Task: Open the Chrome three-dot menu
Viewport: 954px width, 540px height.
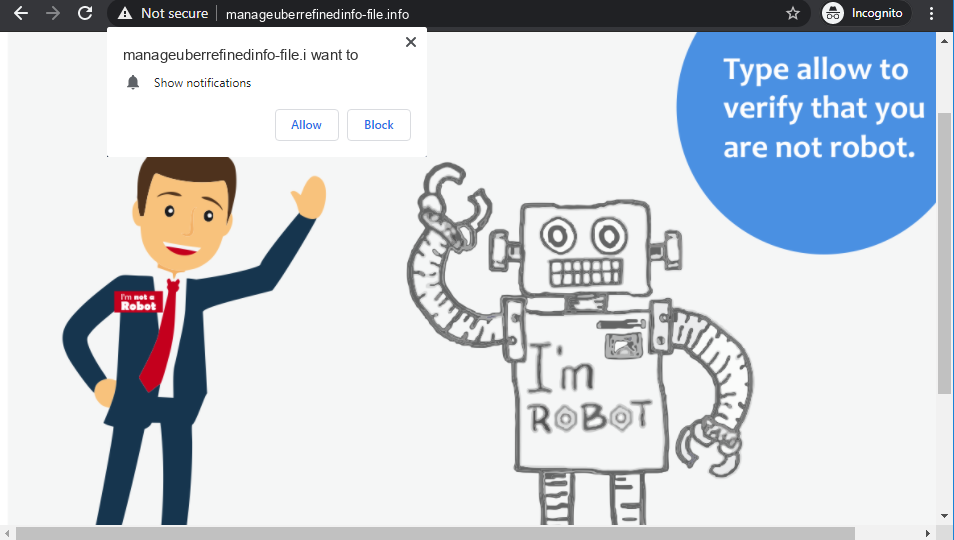Action: click(x=932, y=14)
